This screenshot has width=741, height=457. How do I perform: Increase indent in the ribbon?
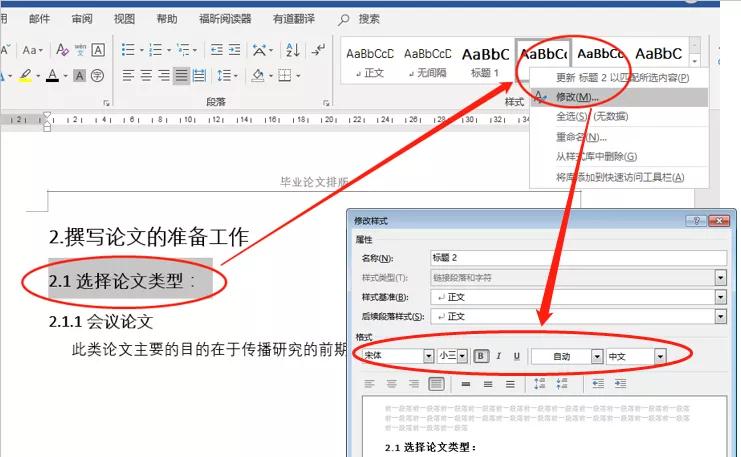(x=235, y=50)
